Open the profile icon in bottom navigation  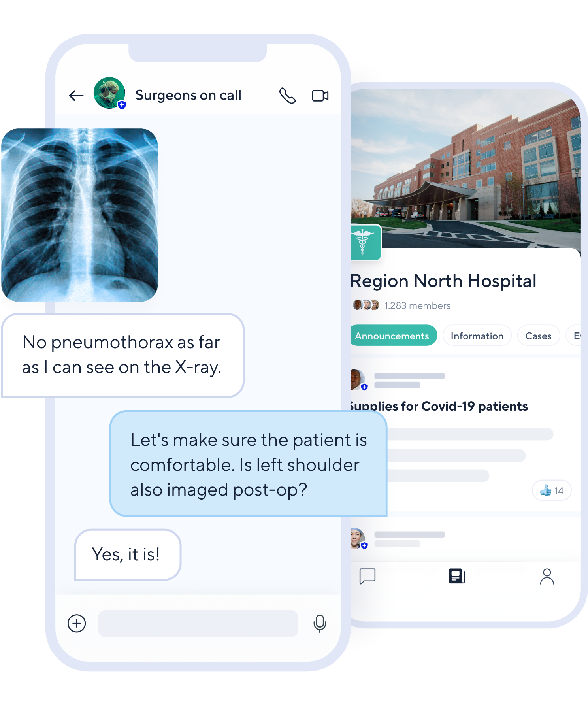[547, 576]
